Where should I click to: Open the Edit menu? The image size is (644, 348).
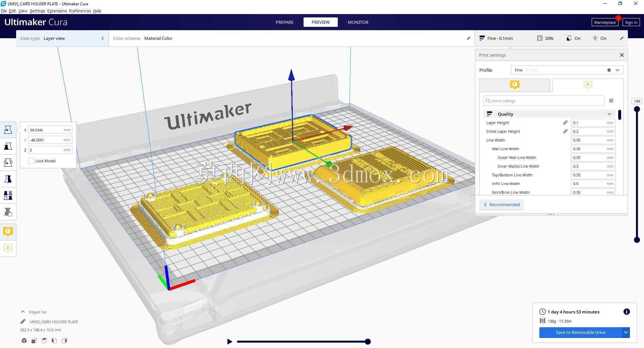(12, 11)
